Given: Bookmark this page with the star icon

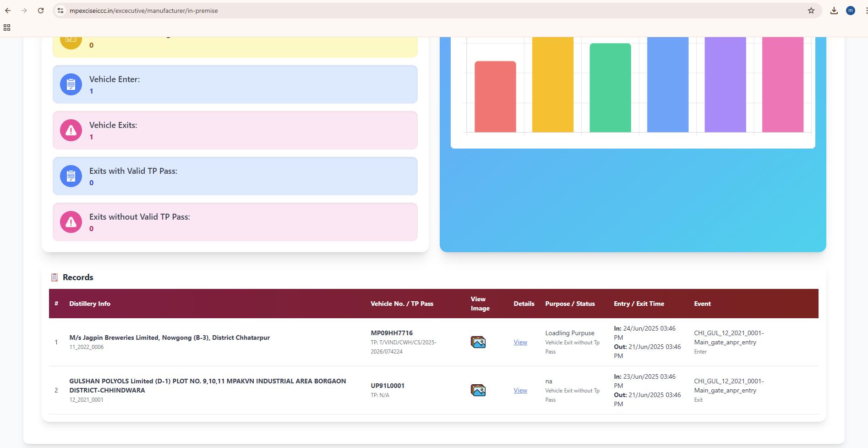Looking at the screenshot, I should 811,11.
